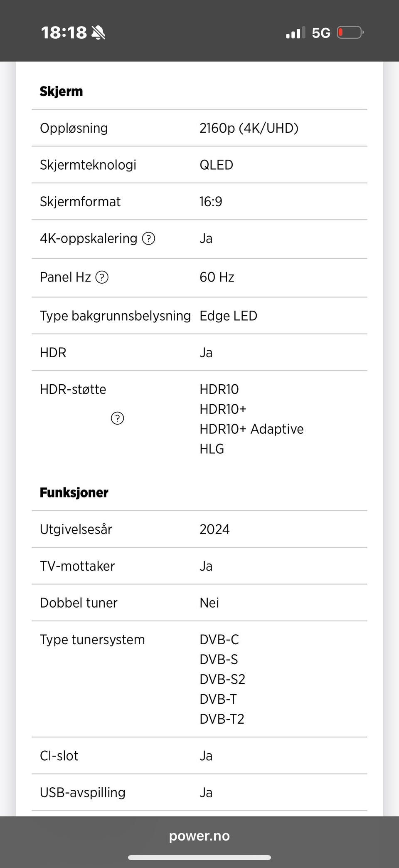Select the Skjerm section heading
399x868 pixels.
[x=62, y=91]
